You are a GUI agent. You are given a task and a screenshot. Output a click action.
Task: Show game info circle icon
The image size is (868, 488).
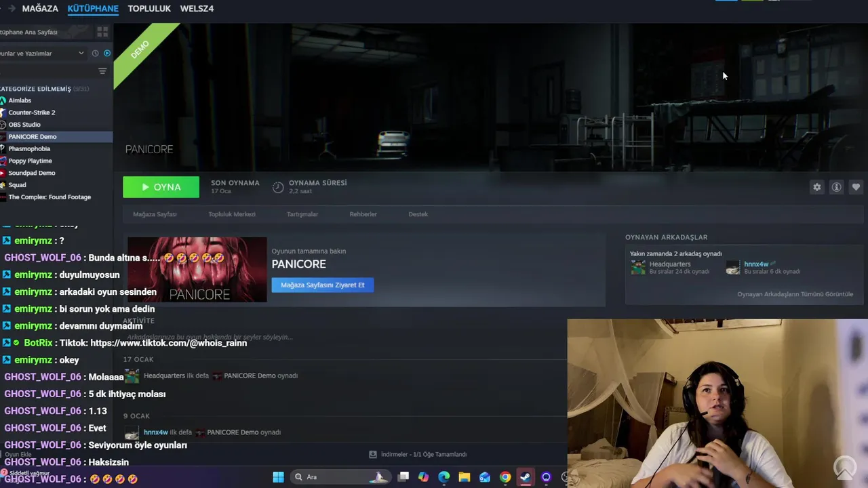836,187
